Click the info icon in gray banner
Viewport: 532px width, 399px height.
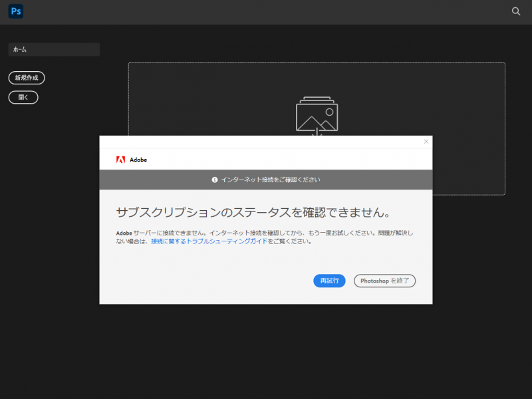[214, 180]
